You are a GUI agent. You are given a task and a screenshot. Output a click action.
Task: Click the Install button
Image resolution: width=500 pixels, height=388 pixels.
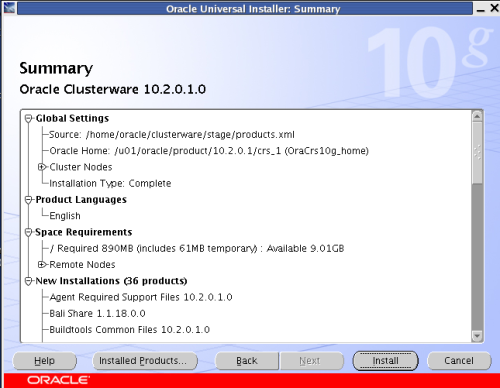(x=385, y=361)
